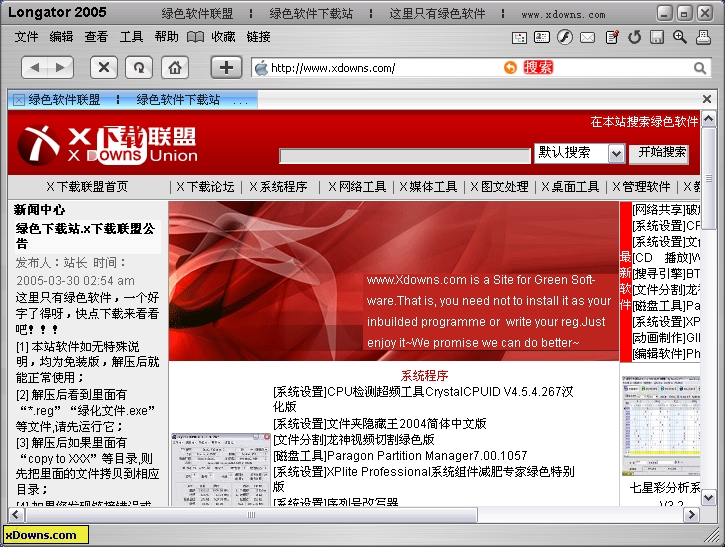Open the contact card toolbar icon

(x=541, y=37)
